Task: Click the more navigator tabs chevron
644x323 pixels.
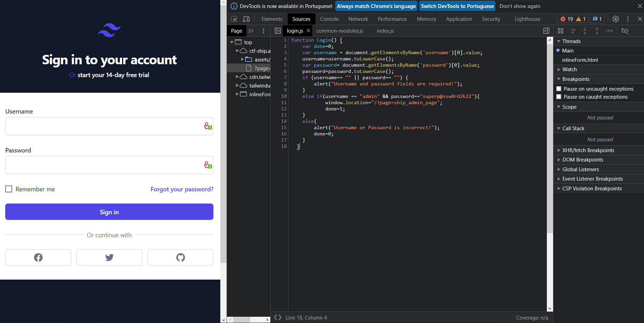Action: tap(251, 31)
